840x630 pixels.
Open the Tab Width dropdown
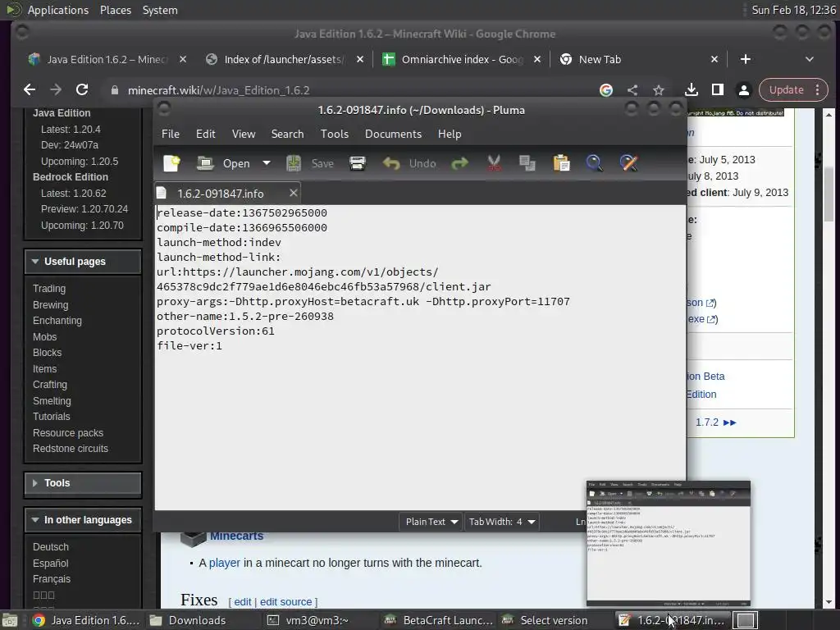pos(501,522)
